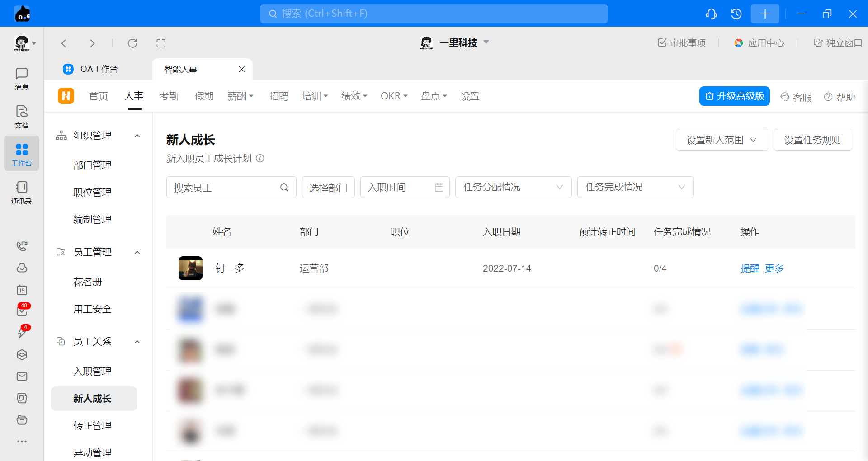Viewport: 868px width, 461px height.
Task: Collapse the 组织管理 section
Action: pyautogui.click(x=137, y=136)
